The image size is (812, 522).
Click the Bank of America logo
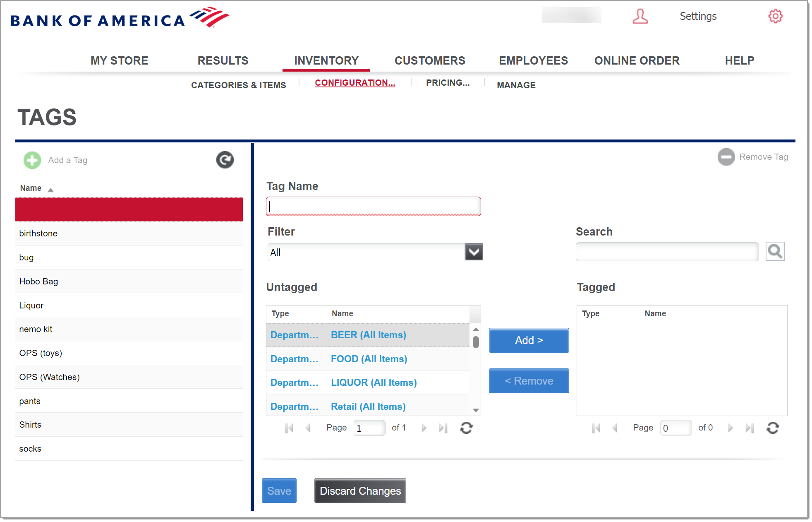(120, 17)
